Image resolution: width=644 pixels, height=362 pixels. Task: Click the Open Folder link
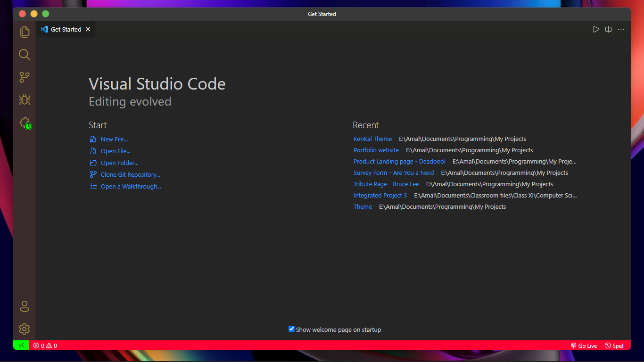120,163
